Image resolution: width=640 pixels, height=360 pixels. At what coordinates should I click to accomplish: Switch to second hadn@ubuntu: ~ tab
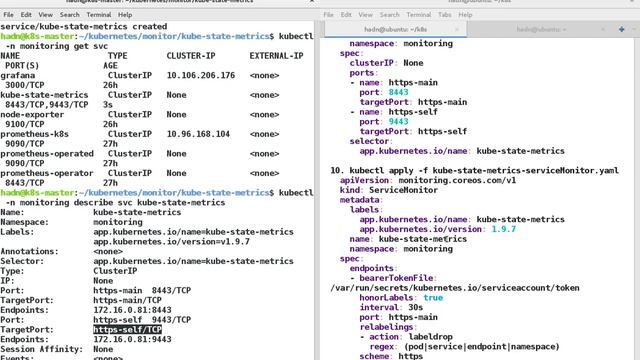tap(541, 29)
